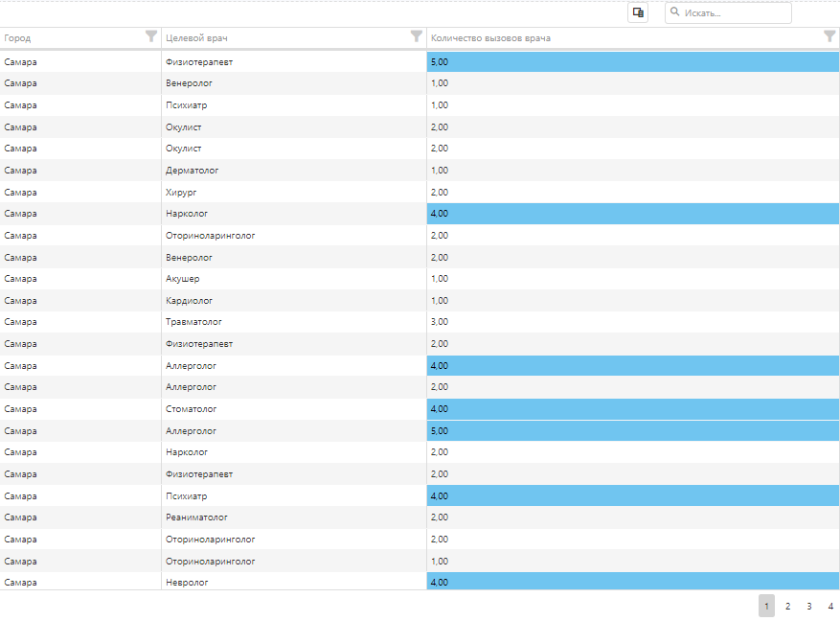Select the Акушер cell

[x=183, y=279]
